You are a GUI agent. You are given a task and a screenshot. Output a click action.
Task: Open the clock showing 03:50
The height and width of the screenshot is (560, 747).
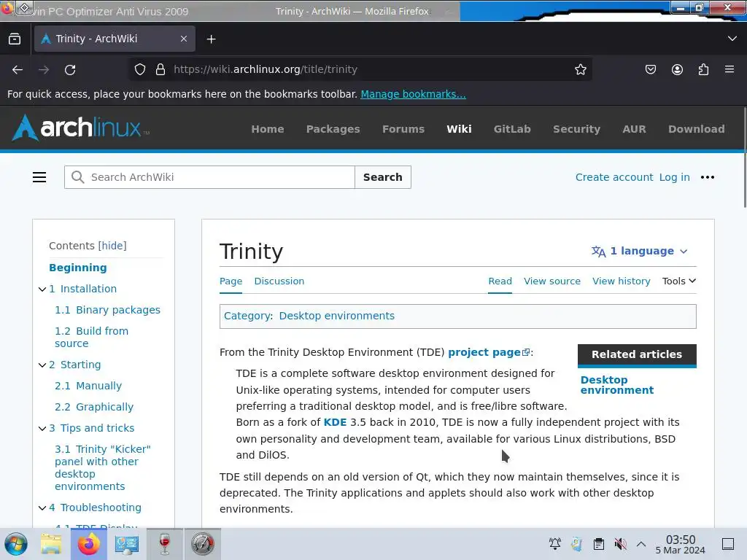pyautogui.click(x=681, y=544)
